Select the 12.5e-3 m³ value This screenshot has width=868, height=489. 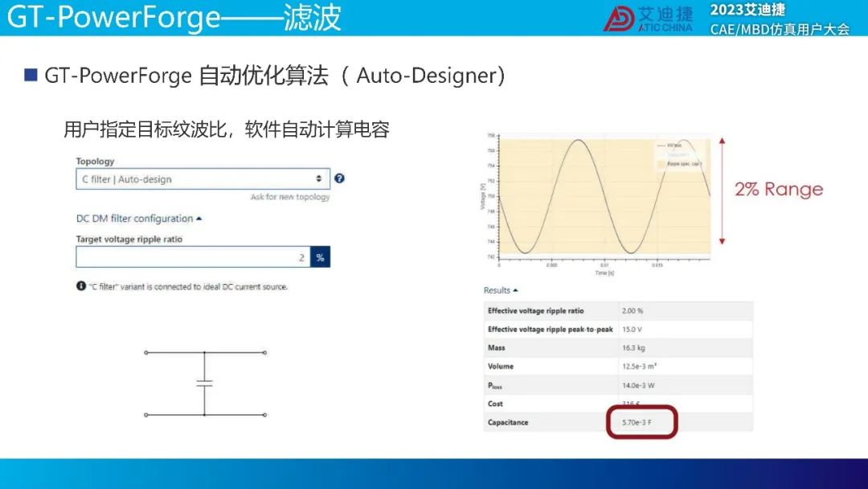640,366
